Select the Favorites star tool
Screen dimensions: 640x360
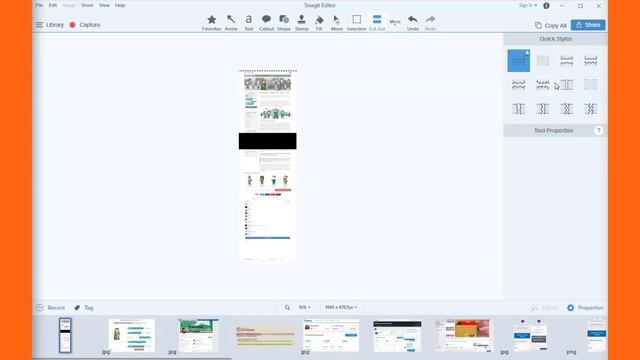[211, 22]
